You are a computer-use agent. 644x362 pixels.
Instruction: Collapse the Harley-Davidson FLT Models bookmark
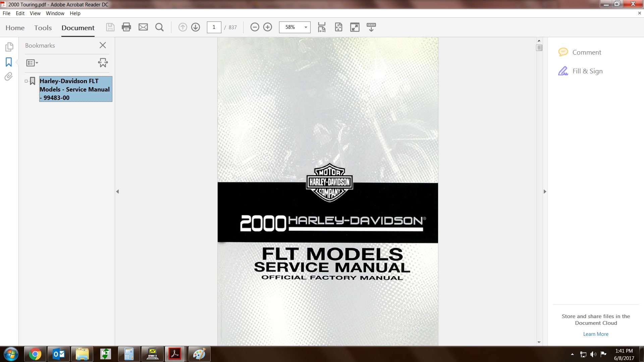tap(26, 81)
